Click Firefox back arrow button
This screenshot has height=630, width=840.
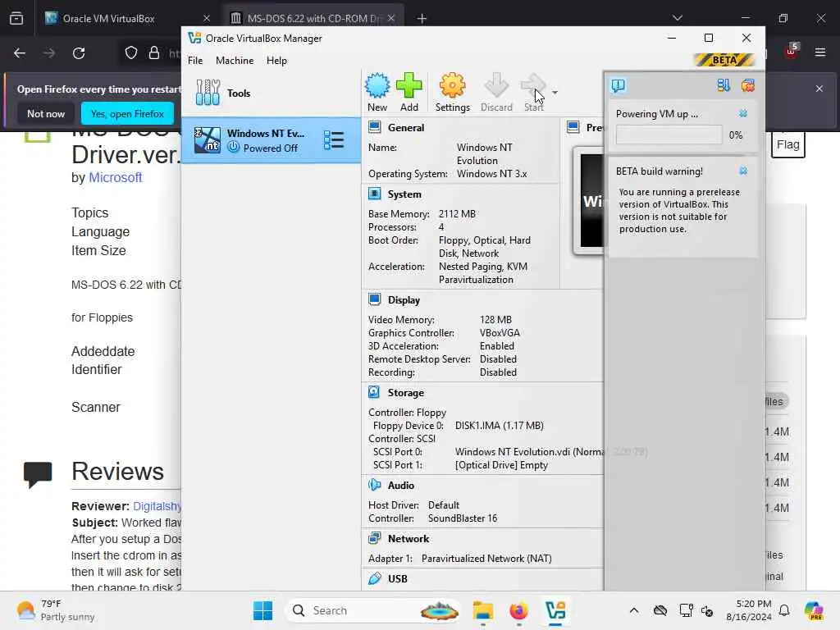[20, 53]
